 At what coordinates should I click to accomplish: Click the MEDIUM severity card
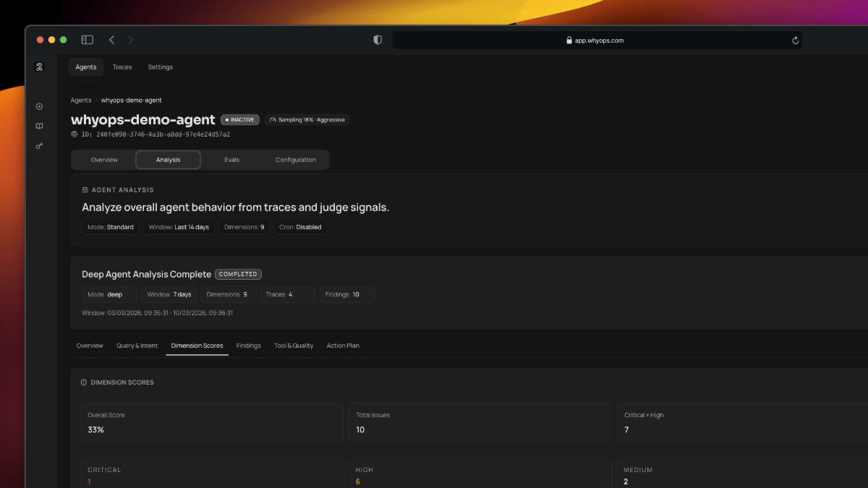pos(742,474)
